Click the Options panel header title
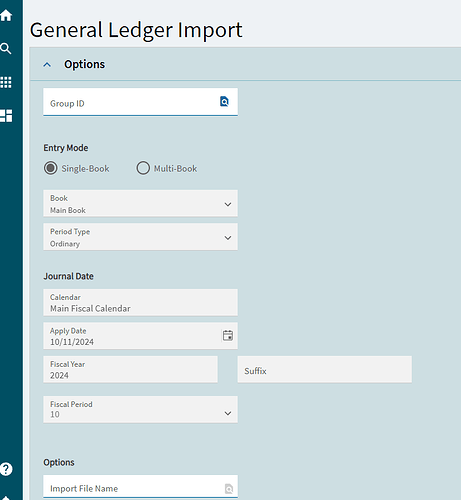The height and width of the screenshot is (500, 461). pos(84,64)
